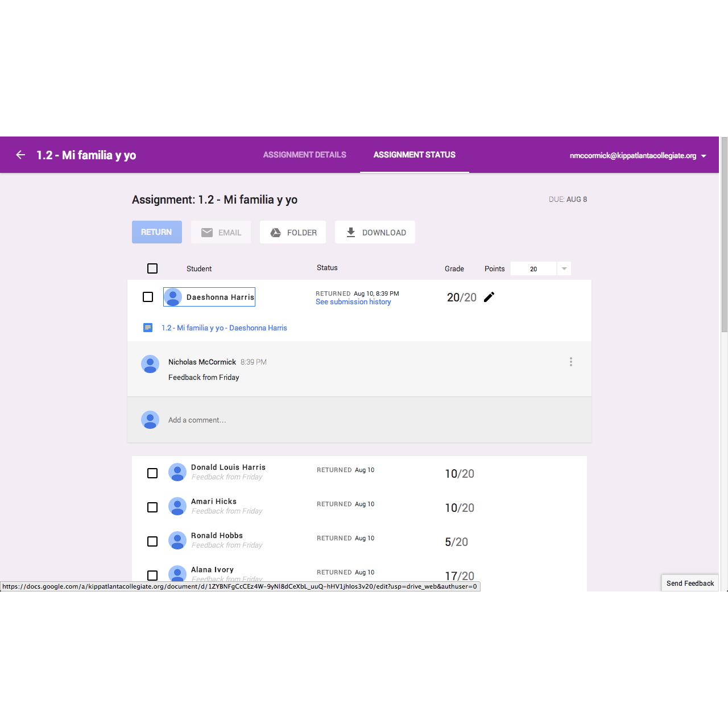Click the See submission history link
The height and width of the screenshot is (728, 728).
point(353,302)
